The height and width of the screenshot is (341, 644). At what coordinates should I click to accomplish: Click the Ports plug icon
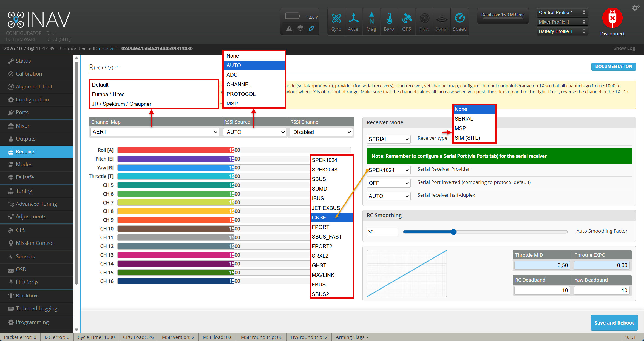pyautogui.click(x=11, y=112)
